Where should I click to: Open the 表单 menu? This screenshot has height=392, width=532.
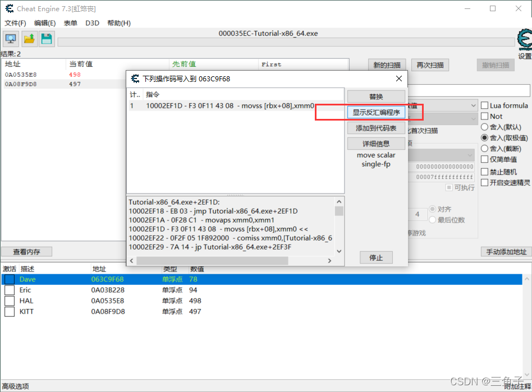pyautogui.click(x=71, y=23)
